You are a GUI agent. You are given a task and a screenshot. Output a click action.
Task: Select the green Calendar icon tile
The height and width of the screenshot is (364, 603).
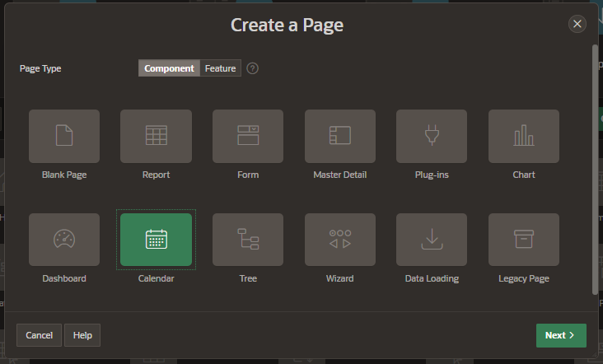pyautogui.click(x=157, y=240)
